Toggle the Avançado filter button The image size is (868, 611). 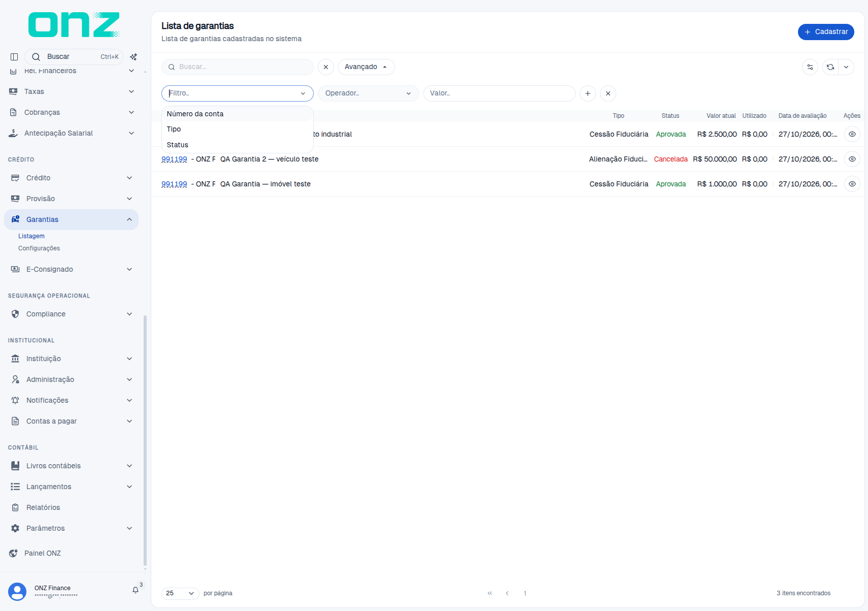point(366,67)
